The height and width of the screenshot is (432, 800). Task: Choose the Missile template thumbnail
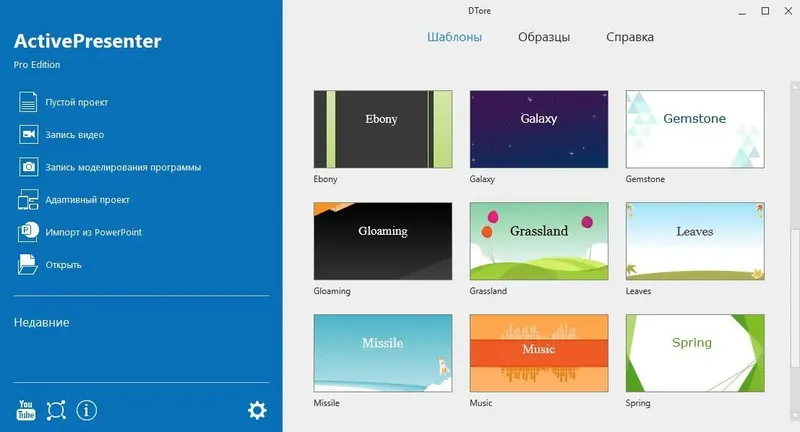click(x=383, y=353)
